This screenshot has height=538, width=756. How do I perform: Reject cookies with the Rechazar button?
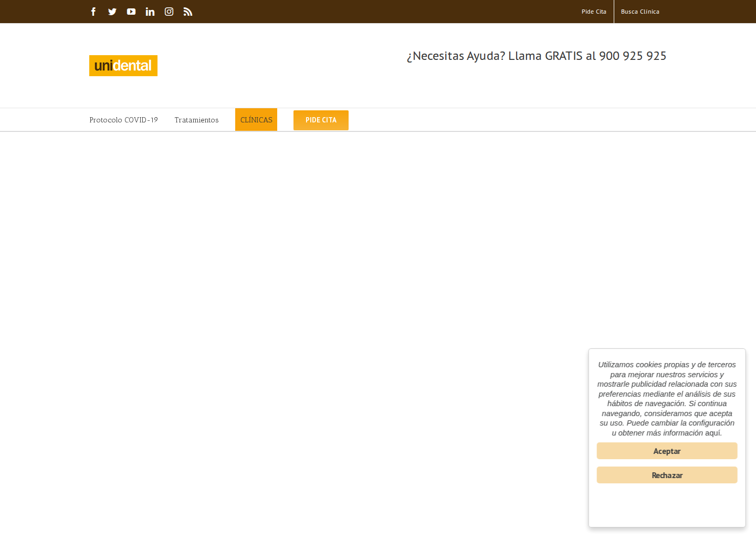[667, 475]
